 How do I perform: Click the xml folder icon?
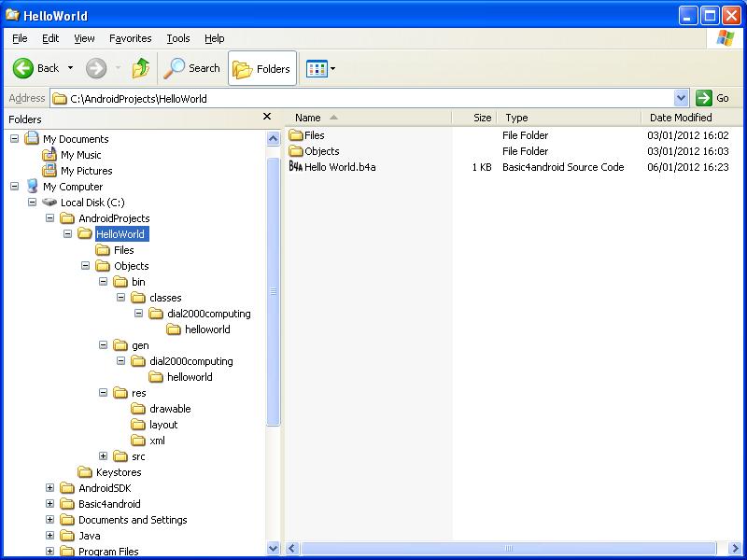(138, 441)
